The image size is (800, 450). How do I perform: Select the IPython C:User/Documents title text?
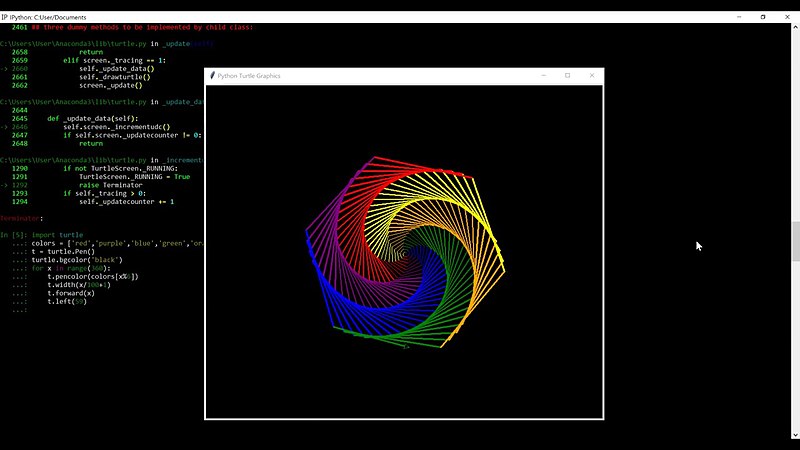[x=48, y=17]
